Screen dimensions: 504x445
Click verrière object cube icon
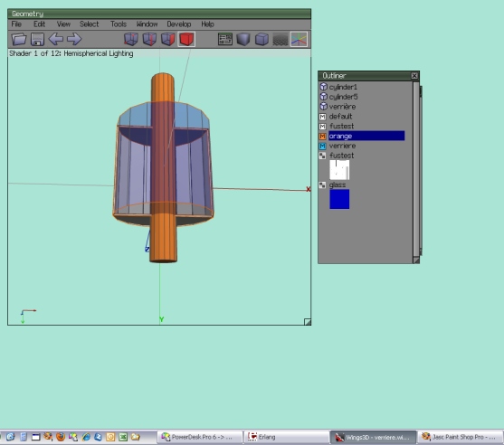pyautogui.click(x=323, y=106)
